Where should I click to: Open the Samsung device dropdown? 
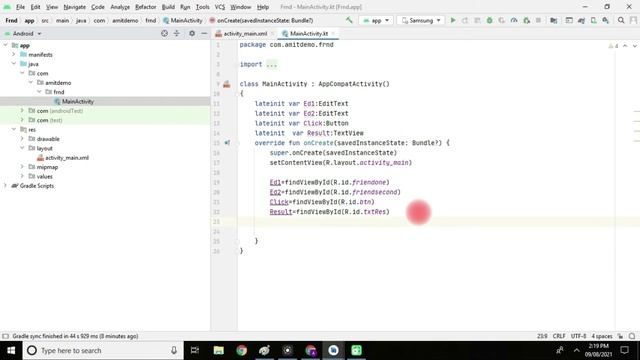click(420, 20)
